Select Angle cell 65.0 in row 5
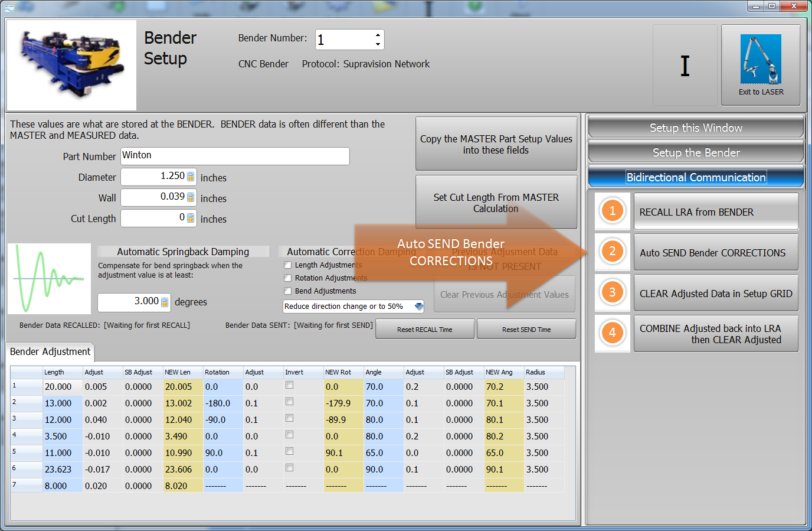 tap(384, 453)
